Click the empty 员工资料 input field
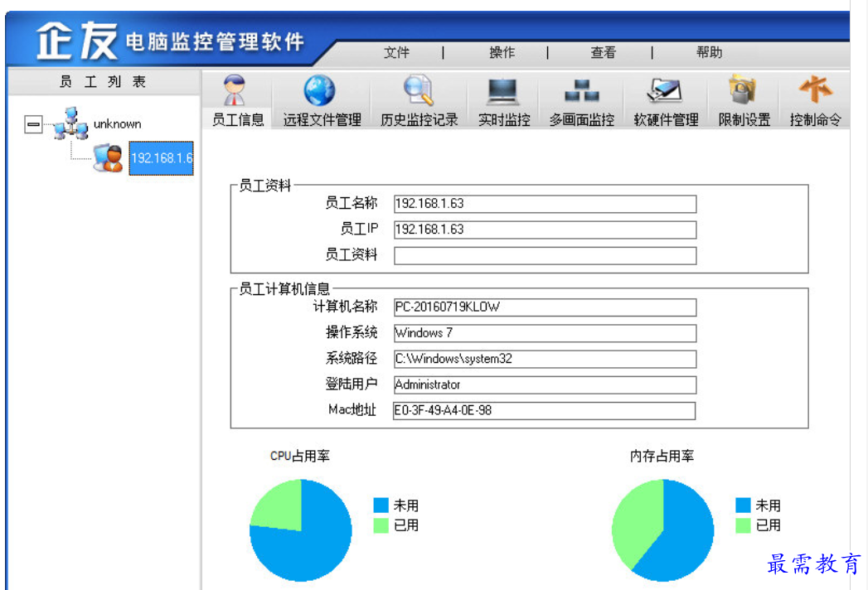The height and width of the screenshot is (590, 868). point(545,256)
